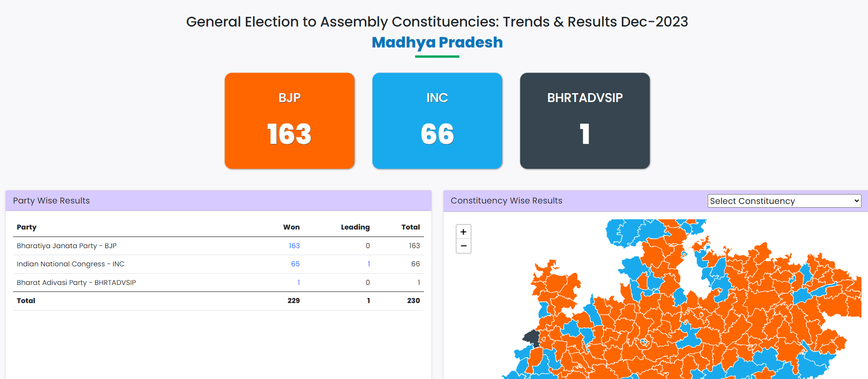The image size is (868, 379).
Task: Open INC leading count link 1
Action: tap(369, 264)
